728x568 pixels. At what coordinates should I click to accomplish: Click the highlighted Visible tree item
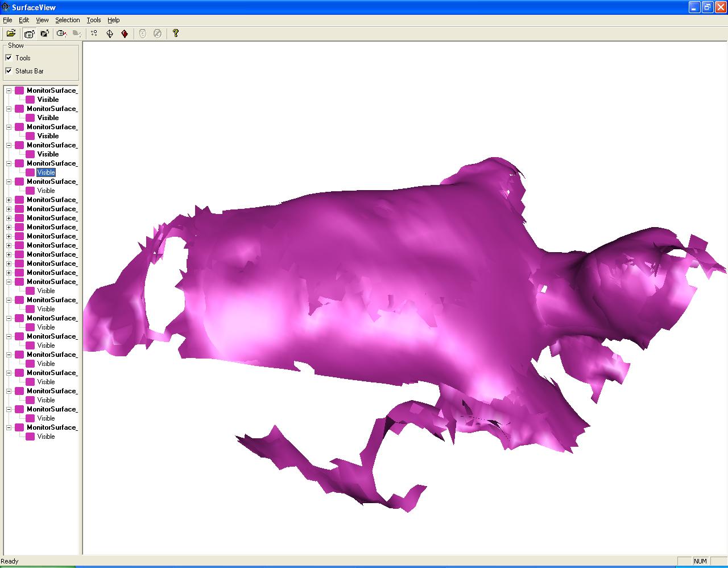pos(46,172)
